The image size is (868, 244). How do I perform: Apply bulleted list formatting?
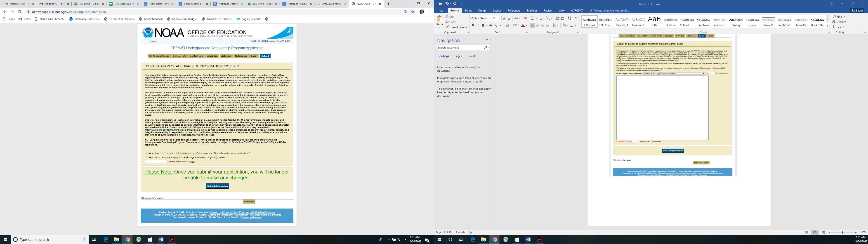pos(532,19)
